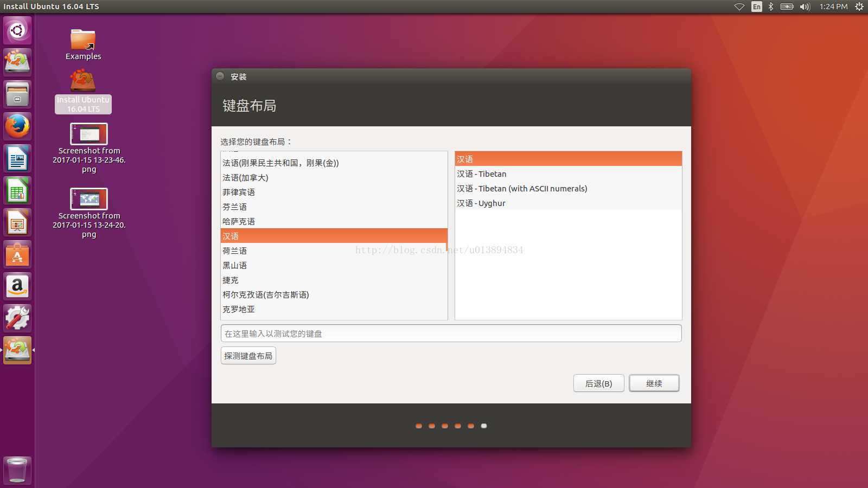This screenshot has width=868, height=488.
Task: Close the 安装 installer window
Action: click(x=220, y=76)
